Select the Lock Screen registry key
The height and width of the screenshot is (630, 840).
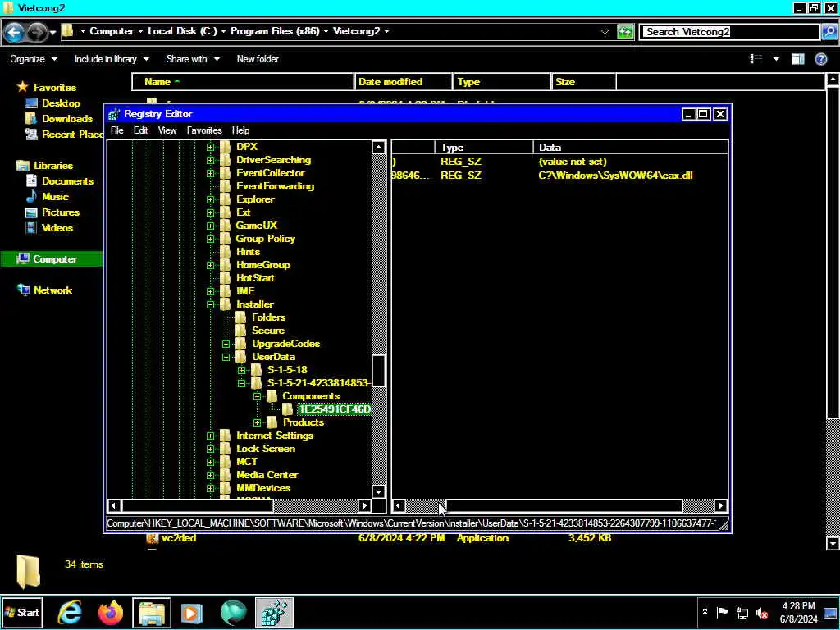tap(266, 449)
